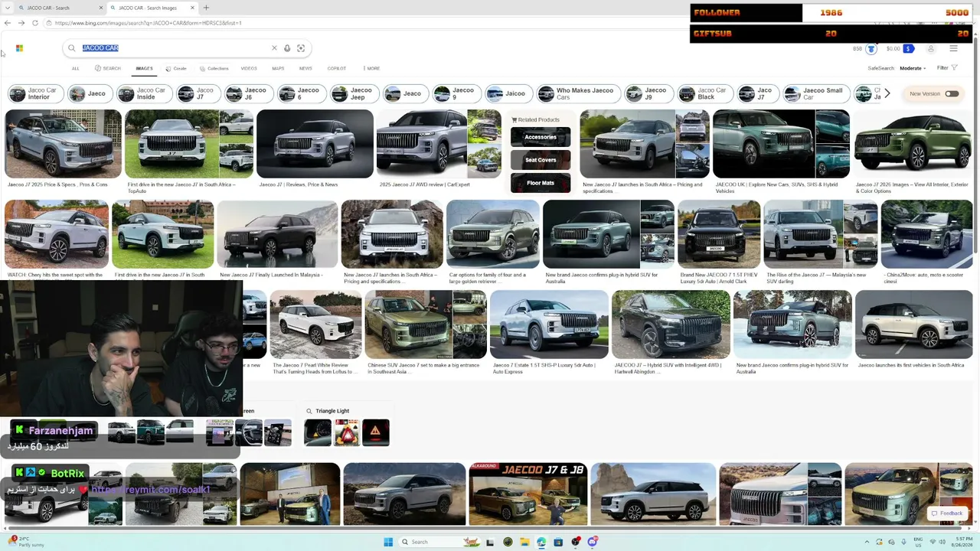
Task: Show more related search chips arrow
Action: [x=887, y=93]
